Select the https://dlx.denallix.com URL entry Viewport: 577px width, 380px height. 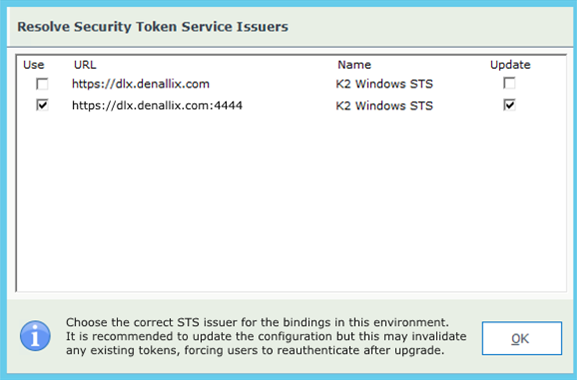[141, 84]
